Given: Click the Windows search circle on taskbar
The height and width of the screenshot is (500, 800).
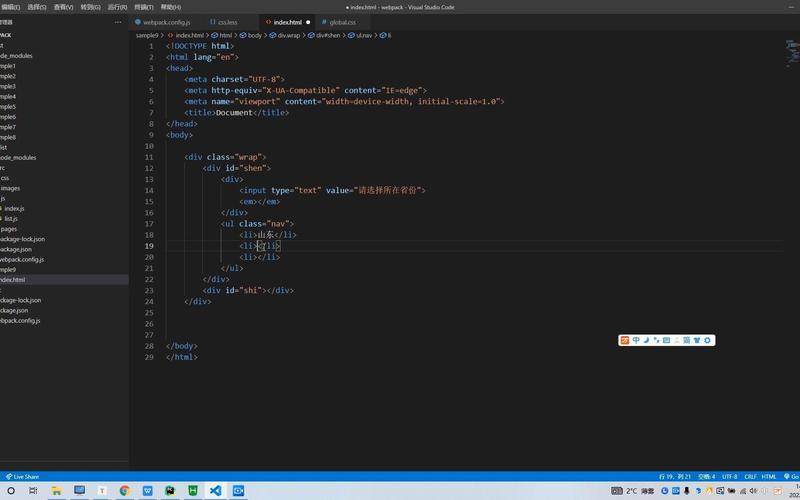Looking at the screenshot, I should click(x=11, y=491).
